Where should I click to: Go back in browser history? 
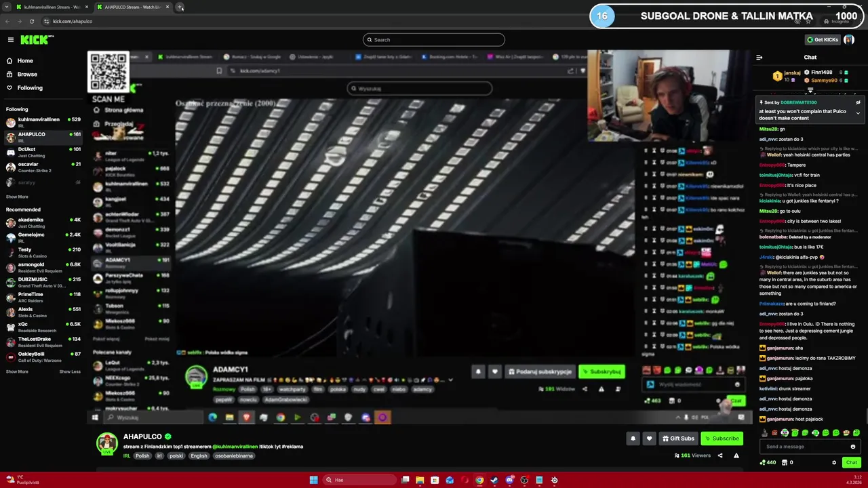pyautogui.click(x=7, y=21)
